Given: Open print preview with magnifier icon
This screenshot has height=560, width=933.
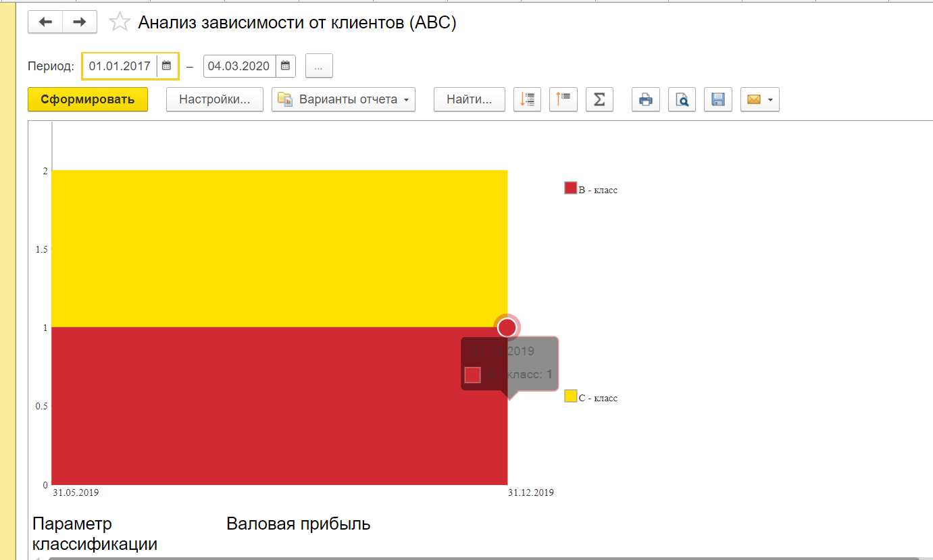Looking at the screenshot, I should pos(682,99).
